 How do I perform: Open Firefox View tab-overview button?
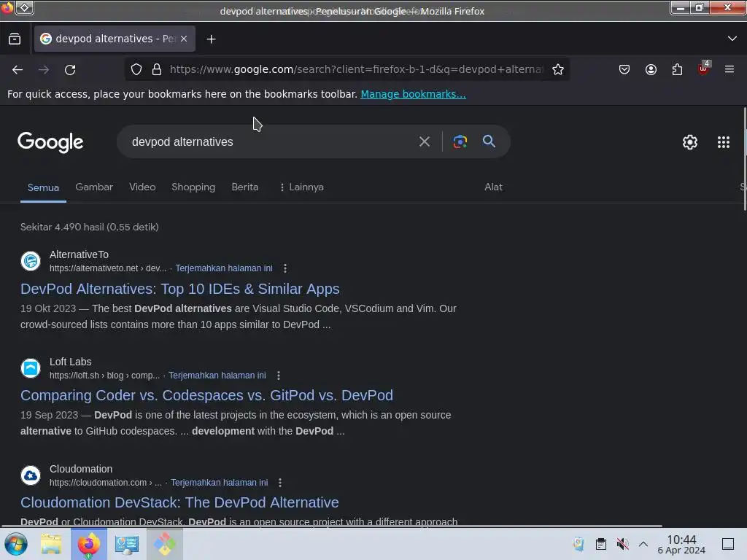click(15, 39)
